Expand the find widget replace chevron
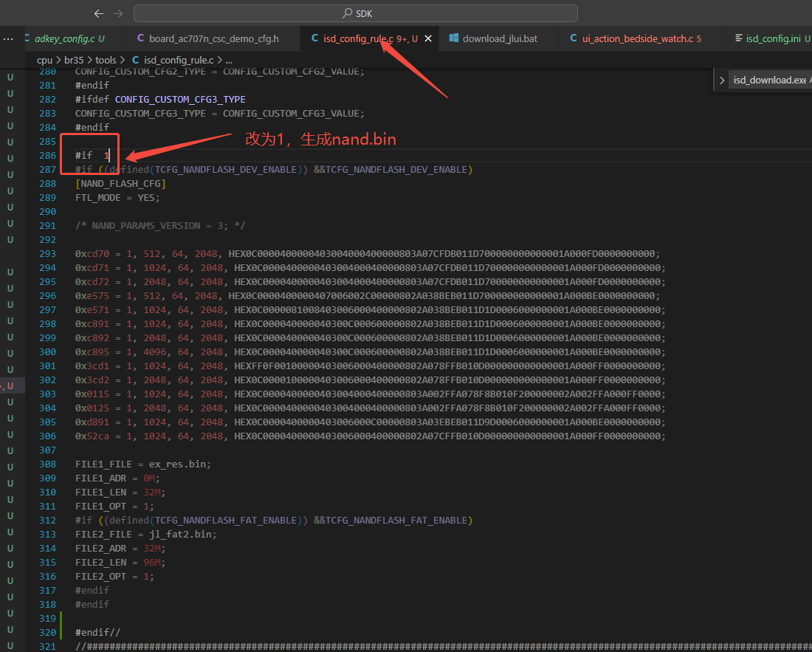The width and height of the screenshot is (812, 652). point(722,80)
